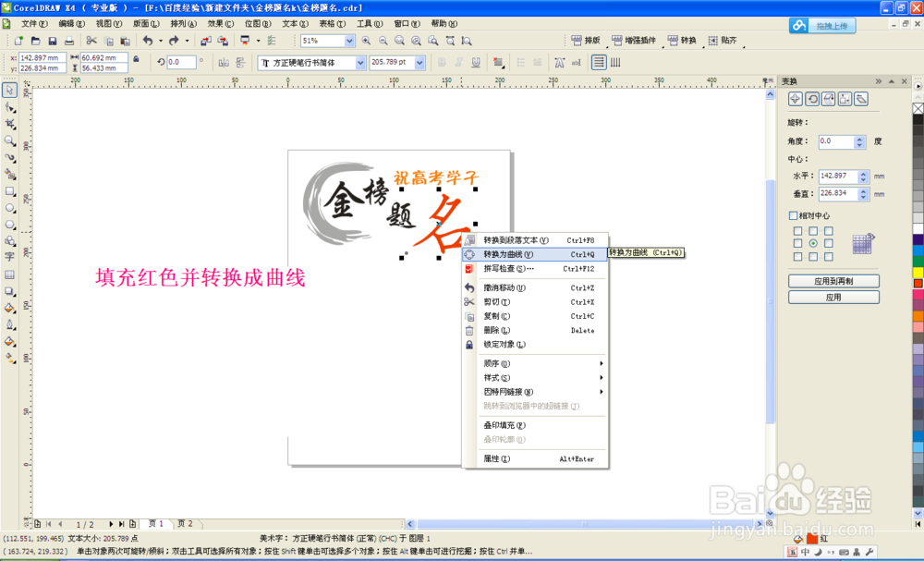Screen dimensions: 924x561
Task: Open the Rotate transformation icon in docker
Action: [812, 99]
